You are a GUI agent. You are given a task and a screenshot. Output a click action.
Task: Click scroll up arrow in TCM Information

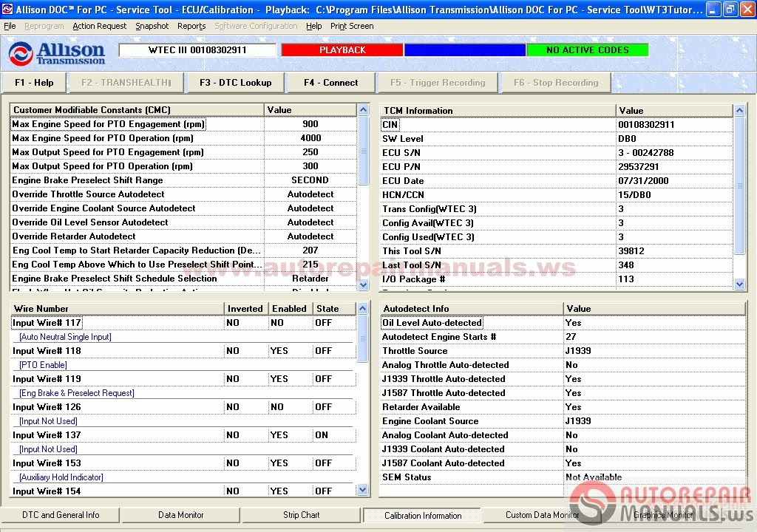pos(739,111)
